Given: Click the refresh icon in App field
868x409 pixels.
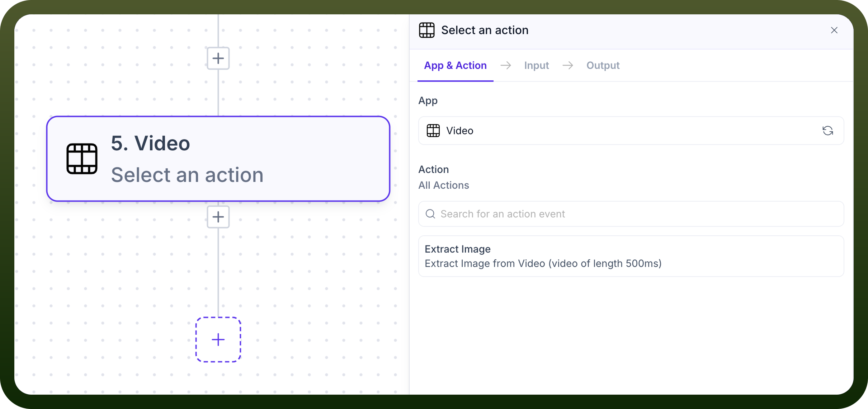Looking at the screenshot, I should (x=828, y=131).
